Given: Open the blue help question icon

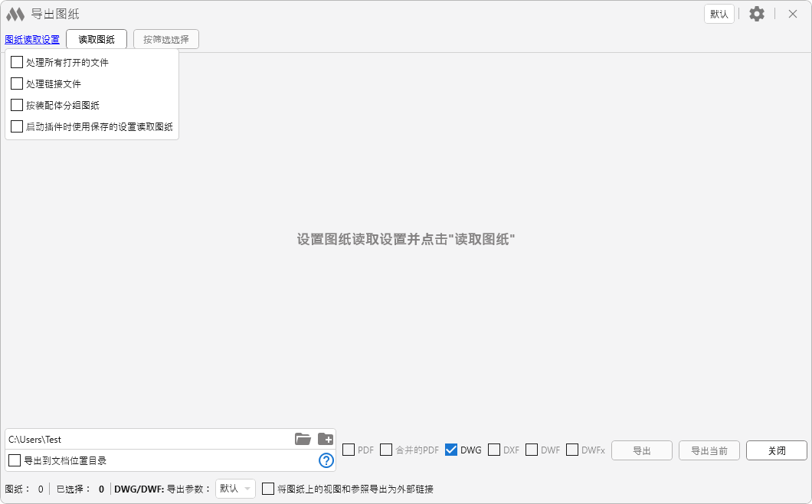Looking at the screenshot, I should click(326, 460).
